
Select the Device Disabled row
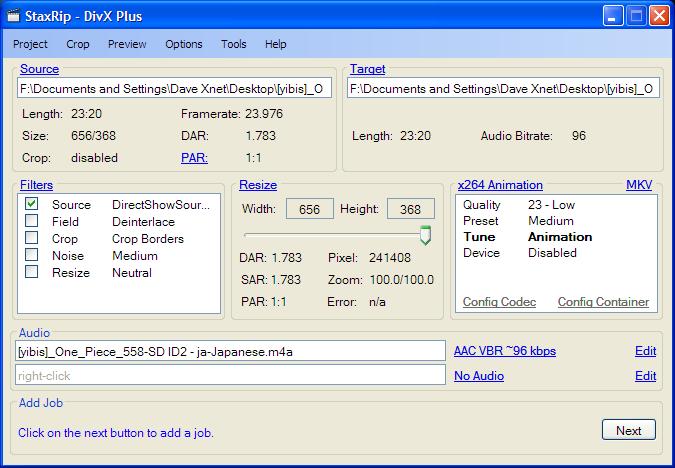[x=556, y=253]
